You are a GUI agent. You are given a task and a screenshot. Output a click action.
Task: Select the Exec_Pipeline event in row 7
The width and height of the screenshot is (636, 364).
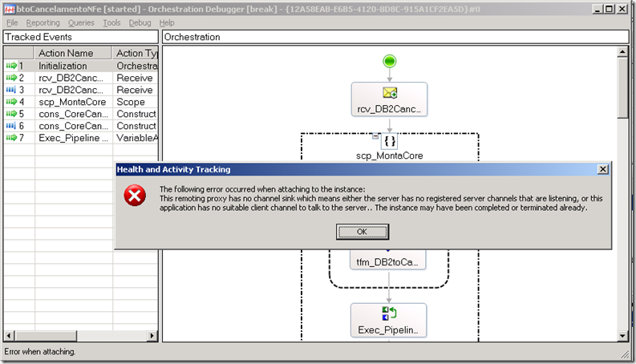pyautogui.click(x=74, y=138)
